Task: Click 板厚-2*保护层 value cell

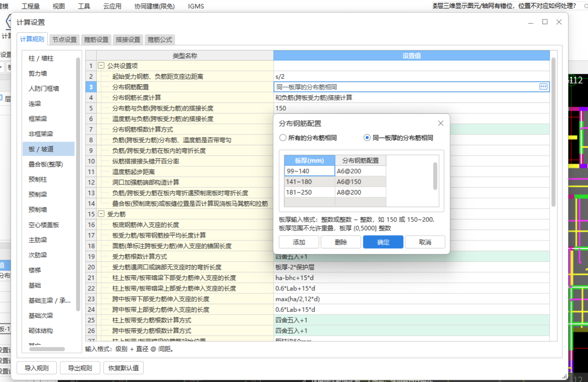Action: tap(412, 267)
